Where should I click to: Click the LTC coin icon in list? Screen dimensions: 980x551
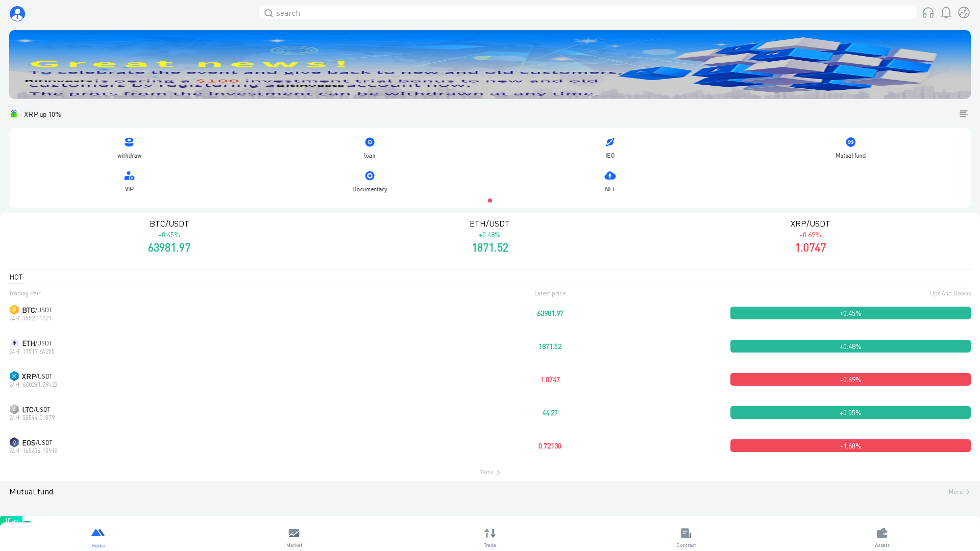click(x=14, y=409)
